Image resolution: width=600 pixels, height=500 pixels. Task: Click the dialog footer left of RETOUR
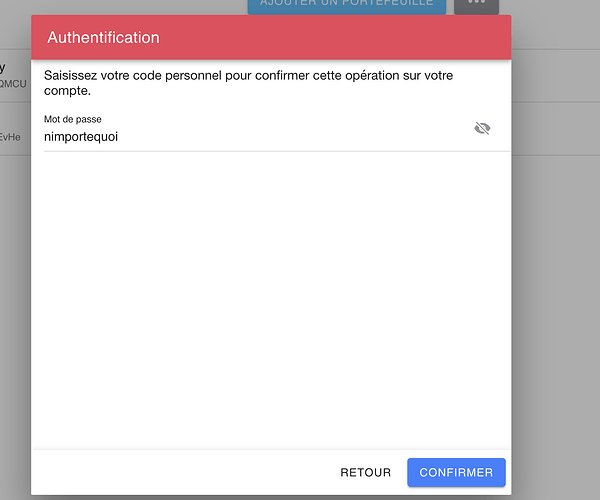(x=180, y=472)
